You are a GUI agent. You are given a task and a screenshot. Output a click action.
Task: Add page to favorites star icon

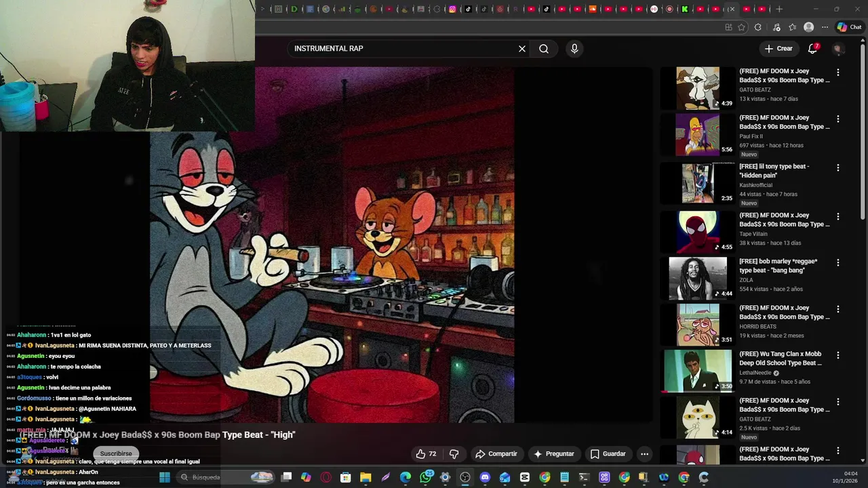[x=741, y=27]
